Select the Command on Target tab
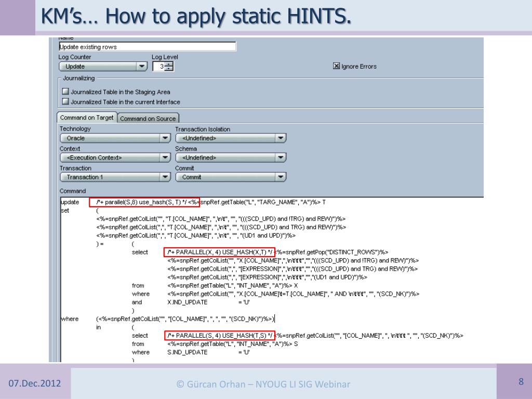The width and height of the screenshot is (532, 399). (87, 118)
